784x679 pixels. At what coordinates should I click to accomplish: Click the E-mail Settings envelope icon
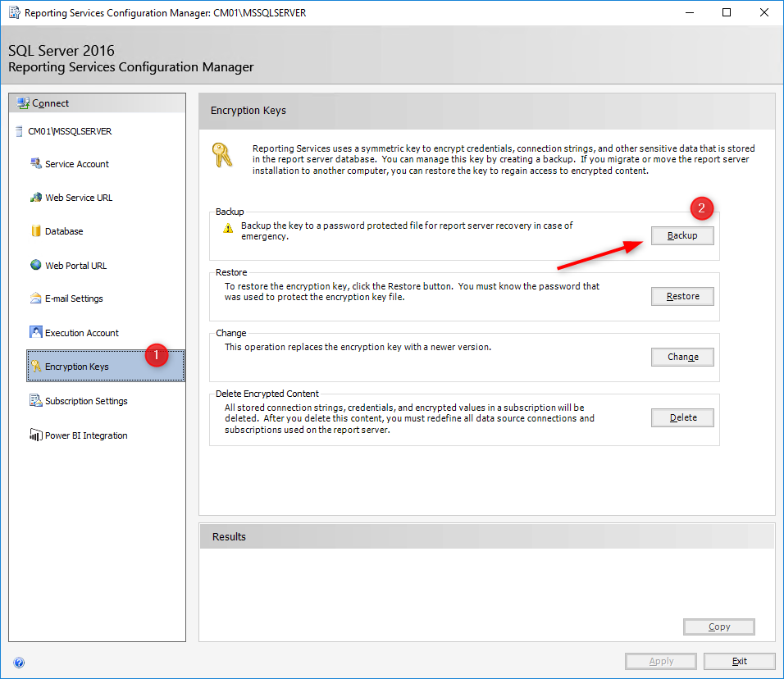click(x=36, y=298)
